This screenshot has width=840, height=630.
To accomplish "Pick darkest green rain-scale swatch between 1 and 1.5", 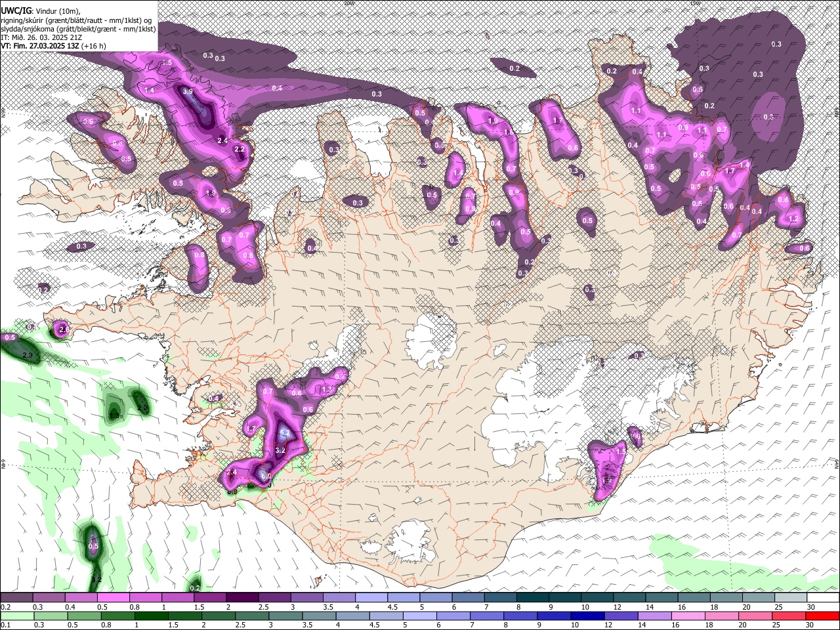I will [150, 616].
